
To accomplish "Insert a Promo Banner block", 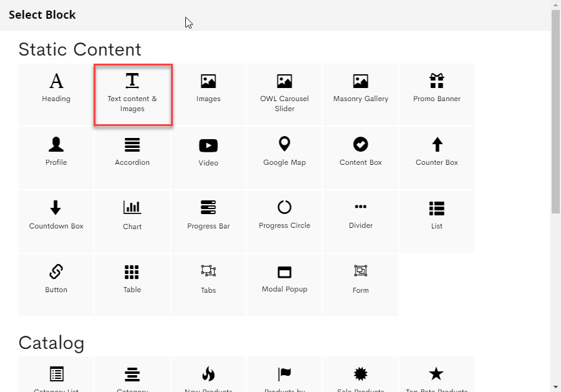I will [x=437, y=94].
